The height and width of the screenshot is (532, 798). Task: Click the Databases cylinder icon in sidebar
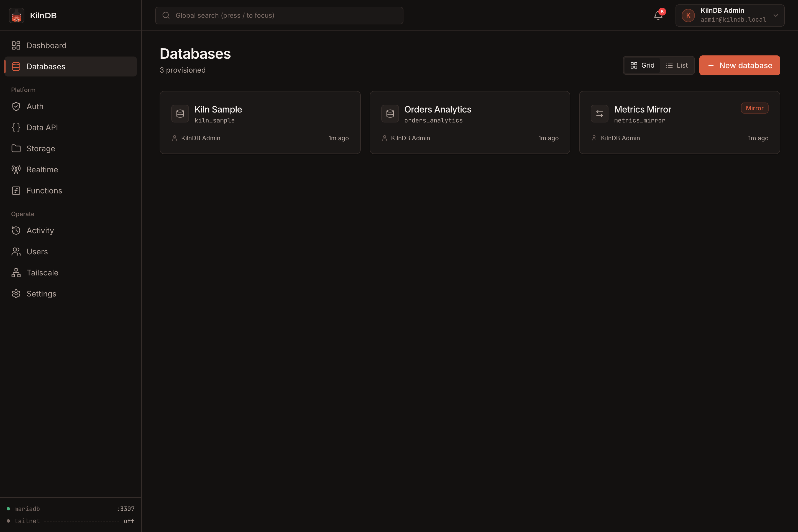click(x=16, y=66)
